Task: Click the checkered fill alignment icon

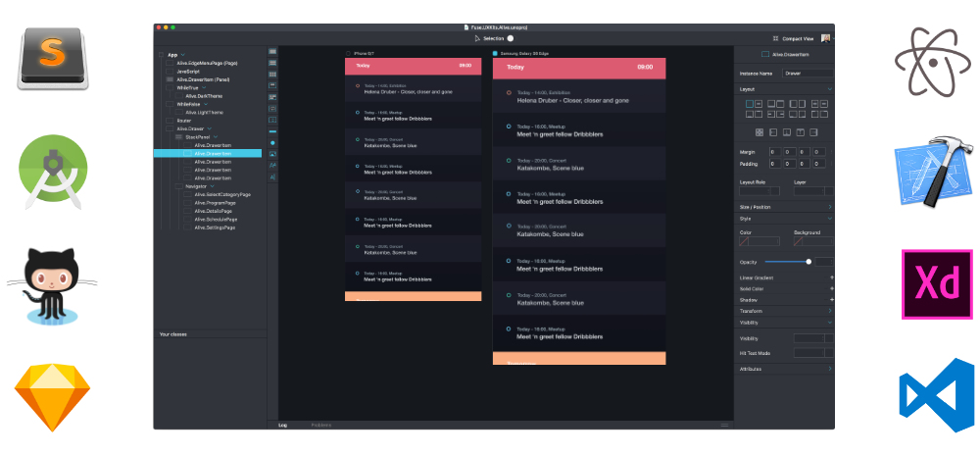Action: pyautogui.click(x=759, y=132)
